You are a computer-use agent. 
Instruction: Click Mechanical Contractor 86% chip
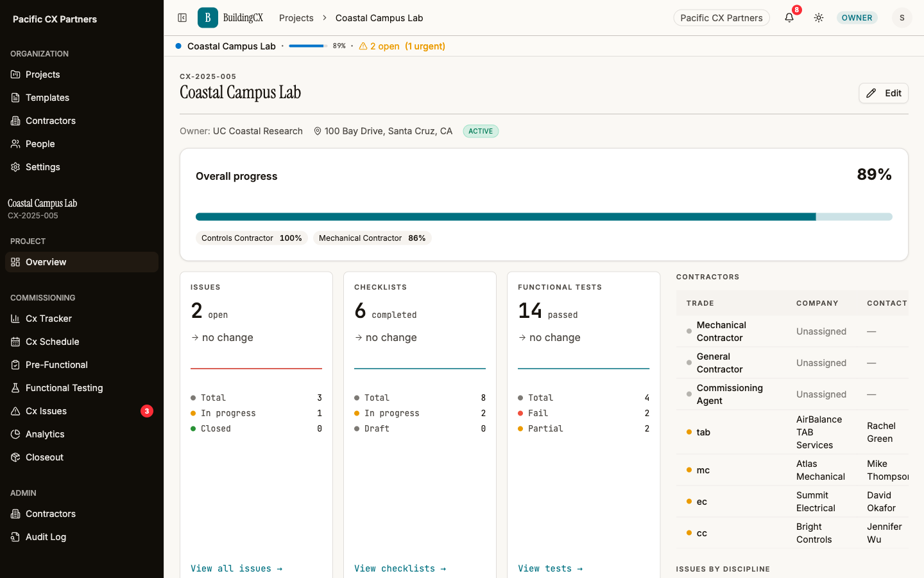click(x=372, y=238)
